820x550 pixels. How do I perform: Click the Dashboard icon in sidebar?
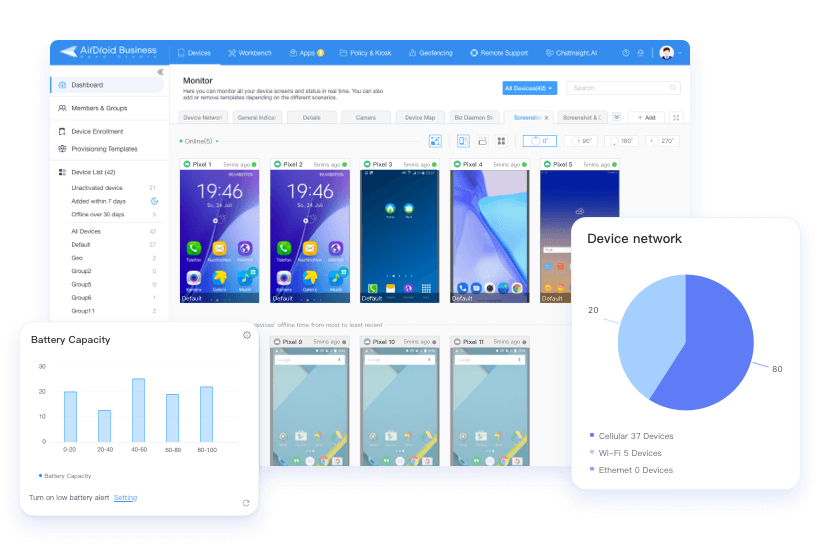coord(63,85)
